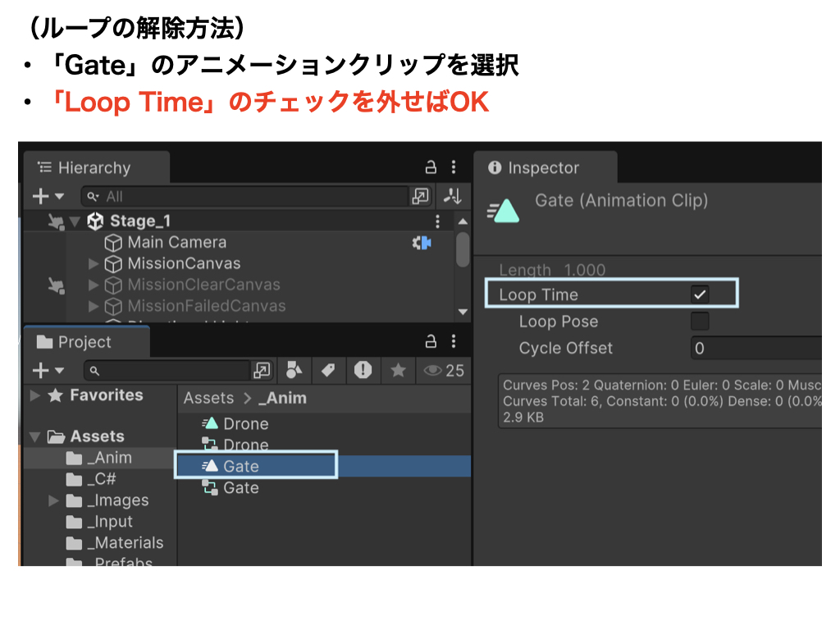The image size is (840, 630).
Task: Open the Hierarchy plus create dropdown
Action: pyautogui.click(x=48, y=196)
